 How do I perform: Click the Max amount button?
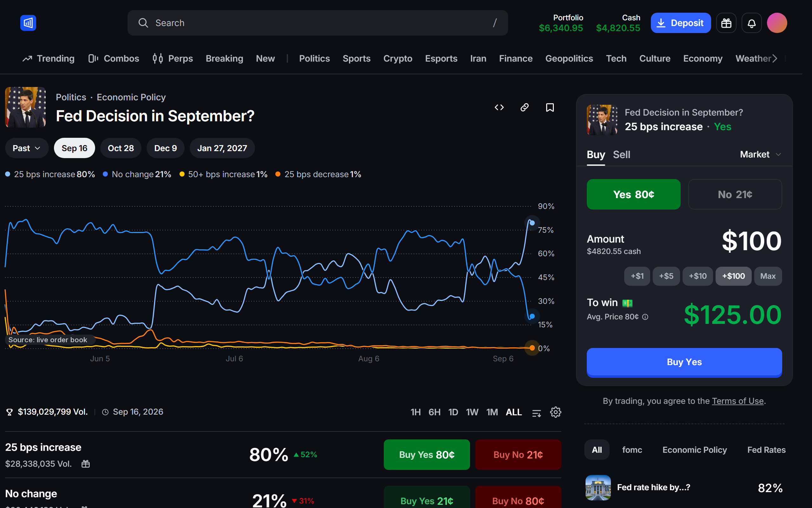tap(768, 276)
